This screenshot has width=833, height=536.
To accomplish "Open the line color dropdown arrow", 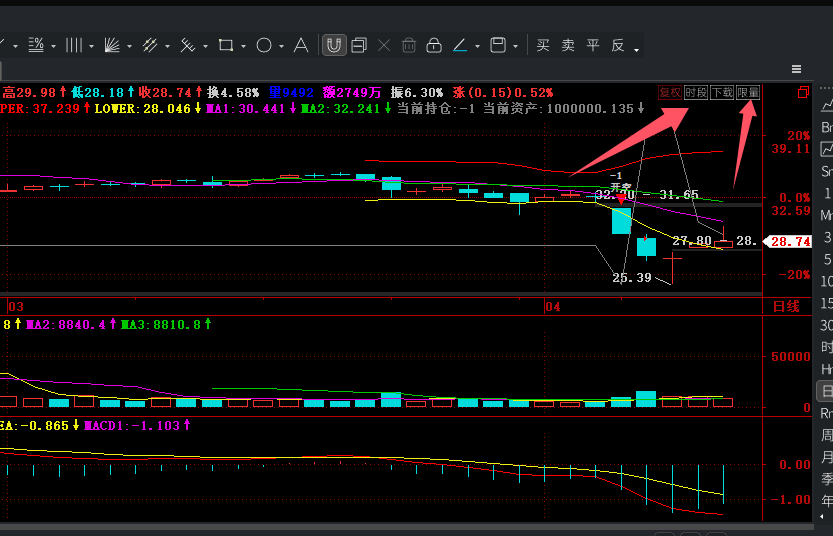I will tap(477, 46).
